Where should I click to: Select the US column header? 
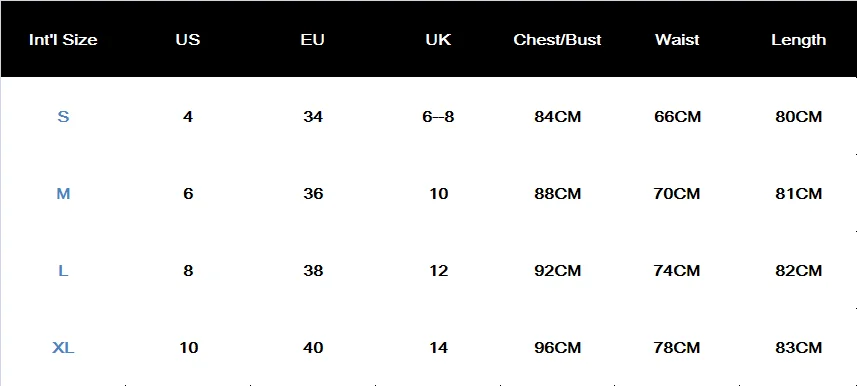pyautogui.click(x=187, y=40)
